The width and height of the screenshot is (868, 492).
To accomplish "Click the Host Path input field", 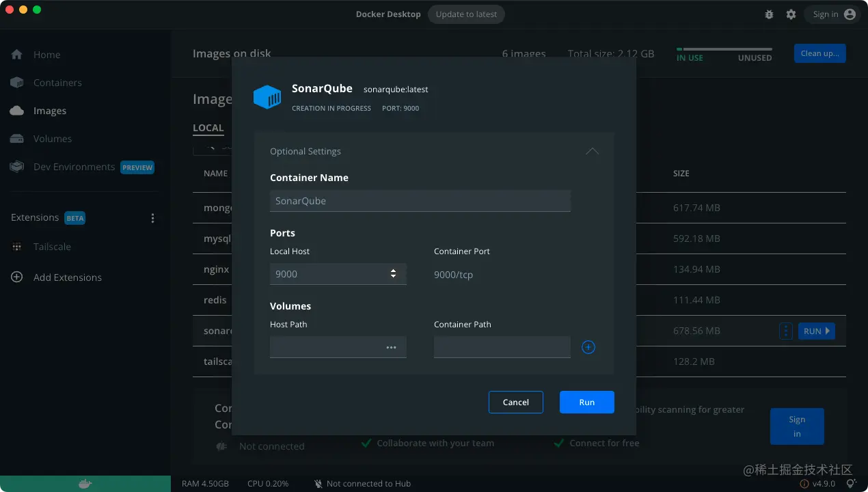I will click(338, 347).
